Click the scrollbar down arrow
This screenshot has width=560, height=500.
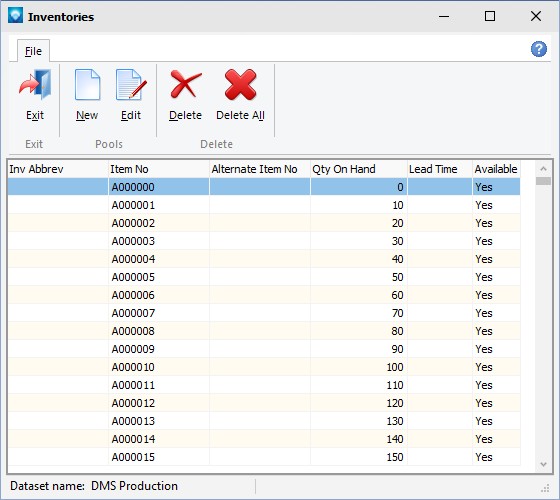(x=544, y=464)
